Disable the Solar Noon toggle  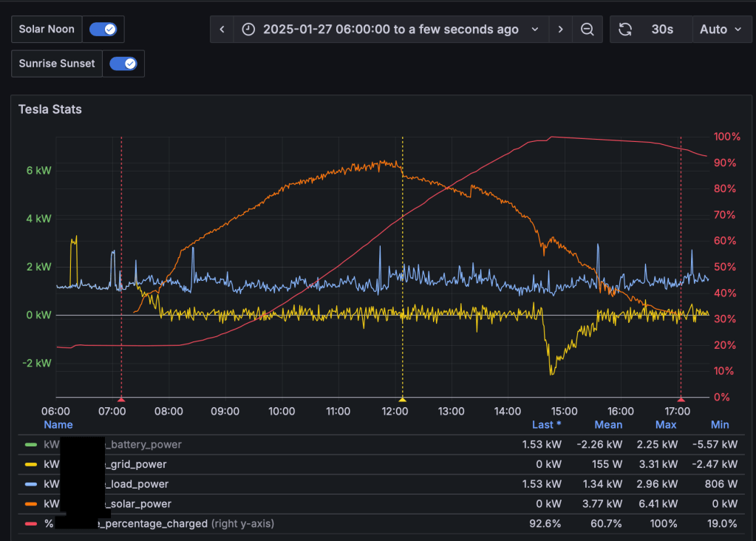[x=103, y=29]
